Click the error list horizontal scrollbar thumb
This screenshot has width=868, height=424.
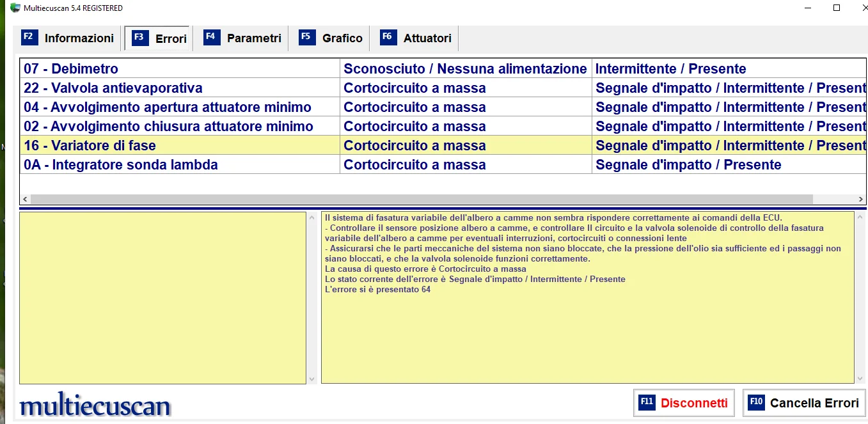coord(421,200)
